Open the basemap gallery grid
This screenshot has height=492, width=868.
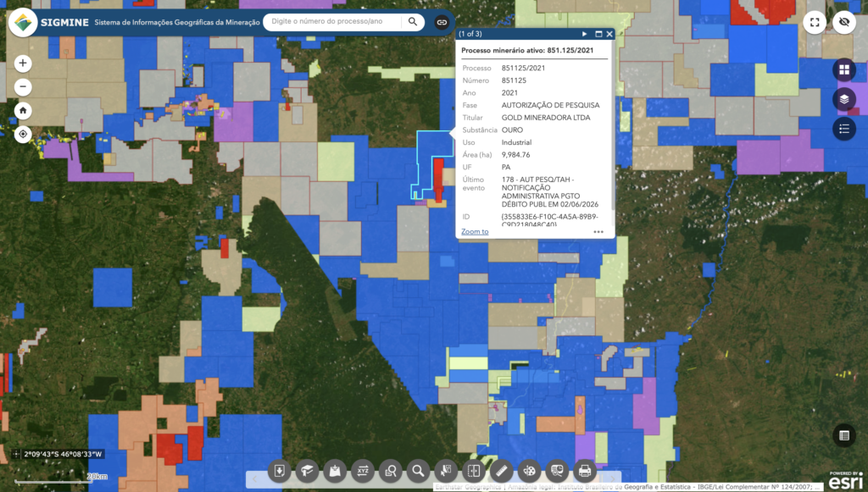(844, 69)
